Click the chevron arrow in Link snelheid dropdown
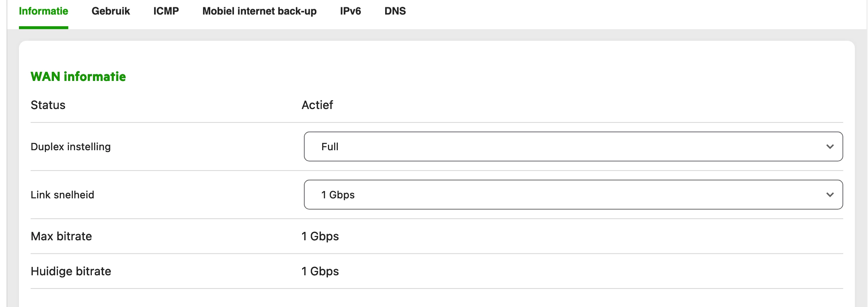This screenshot has width=868, height=307. click(x=830, y=195)
